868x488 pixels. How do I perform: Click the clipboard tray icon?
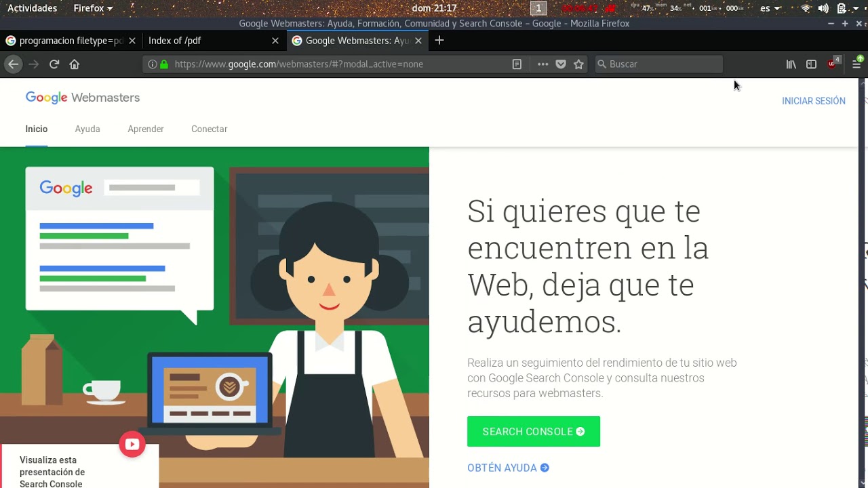tap(842, 8)
